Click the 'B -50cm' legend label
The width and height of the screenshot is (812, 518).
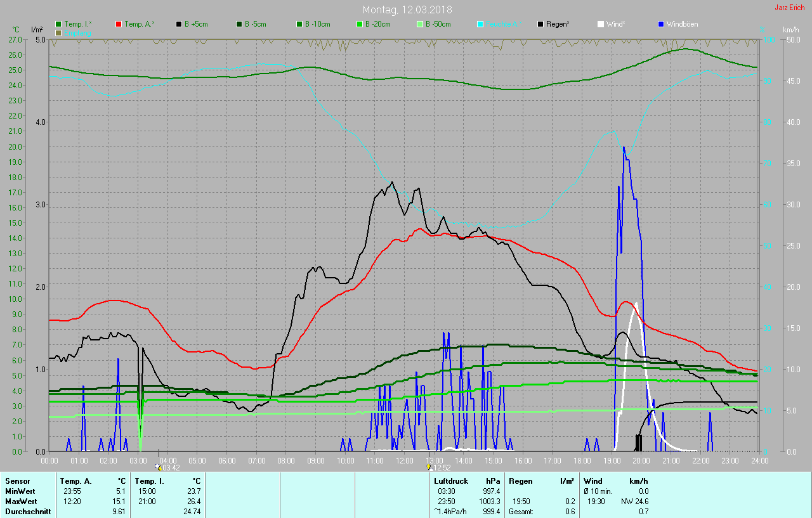coord(438,24)
